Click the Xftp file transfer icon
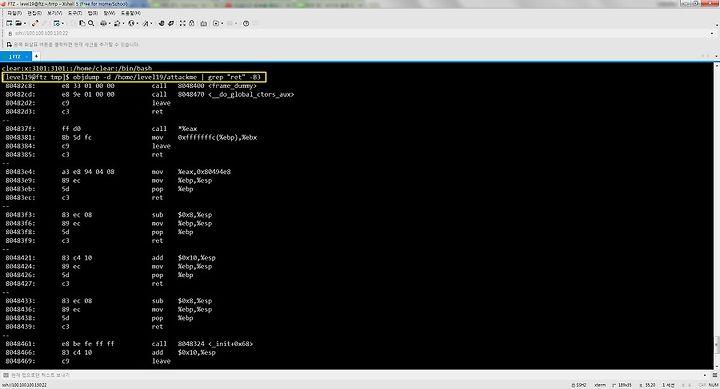The image size is (720, 389). 161,23
